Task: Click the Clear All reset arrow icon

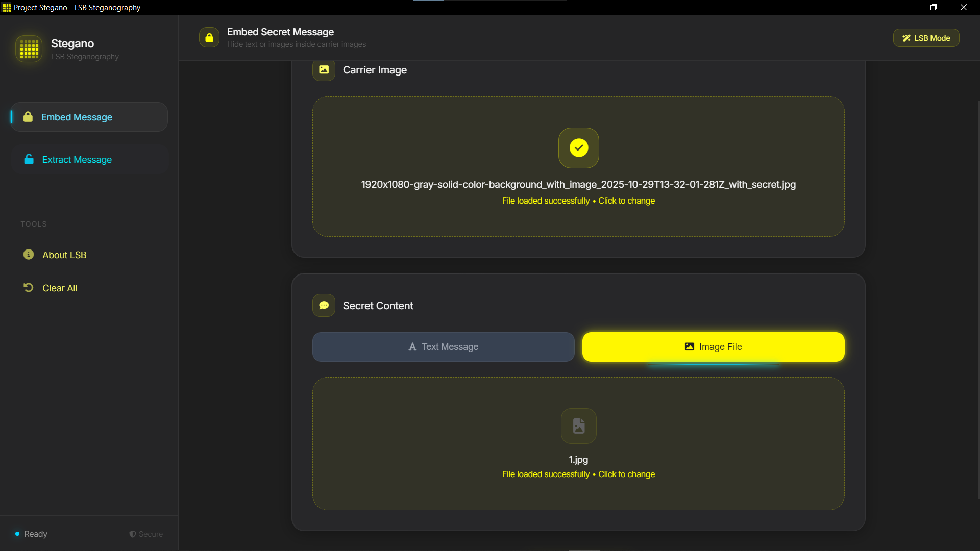Action: [29, 288]
